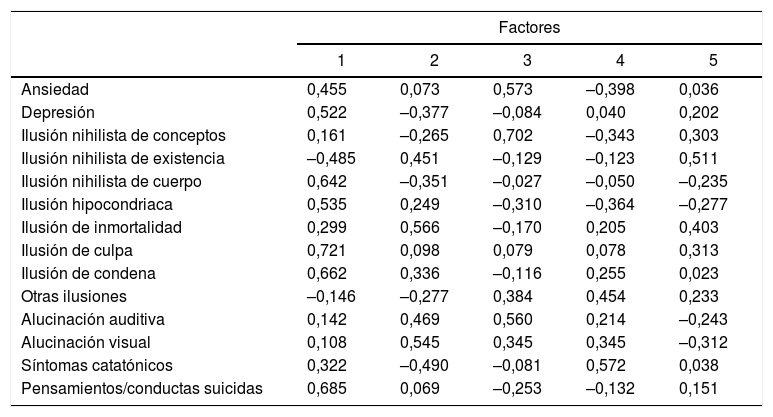Select value 0,721 in Ilusión de culpa

pos(327,250)
